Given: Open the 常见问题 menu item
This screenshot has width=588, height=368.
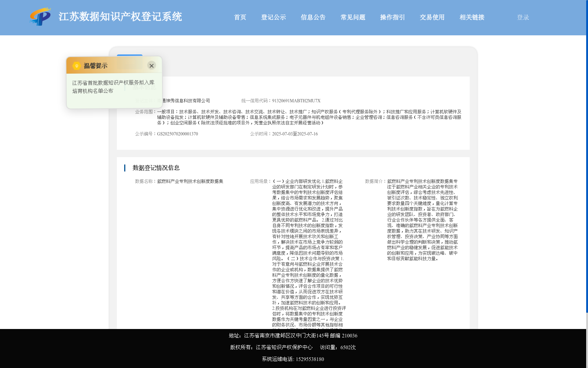Looking at the screenshot, I should pos(353,17).
